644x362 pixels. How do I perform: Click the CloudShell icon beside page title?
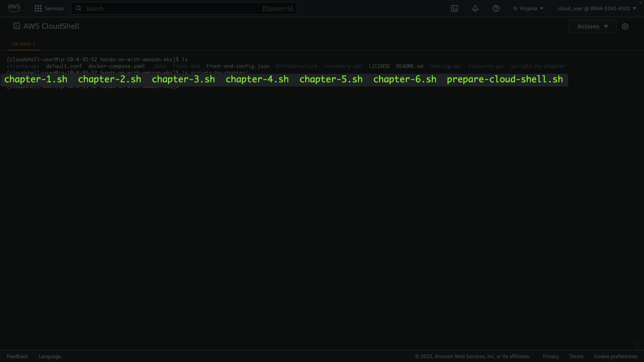pos(16,26)
